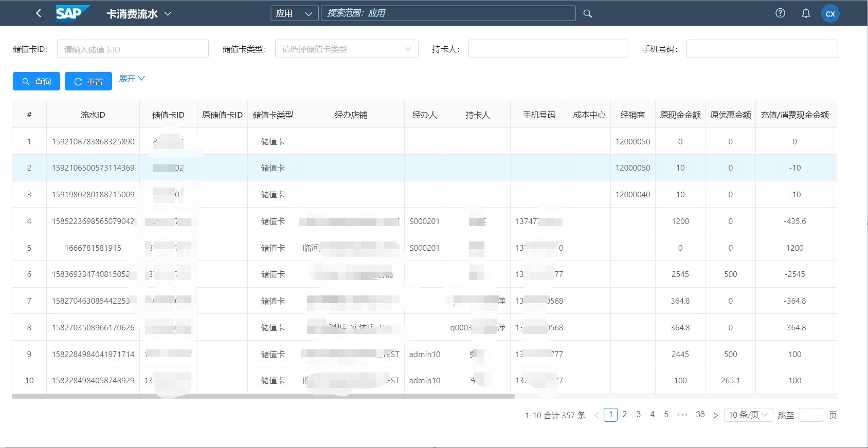
Task: Click the pagination ellipsis jump icon
Action: 682,415
